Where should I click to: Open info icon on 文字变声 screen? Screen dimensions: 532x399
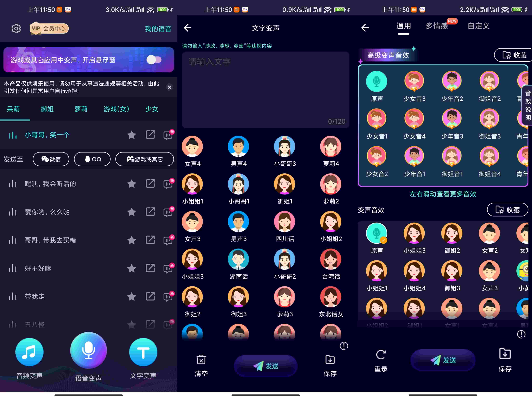[x=344, y=346]
